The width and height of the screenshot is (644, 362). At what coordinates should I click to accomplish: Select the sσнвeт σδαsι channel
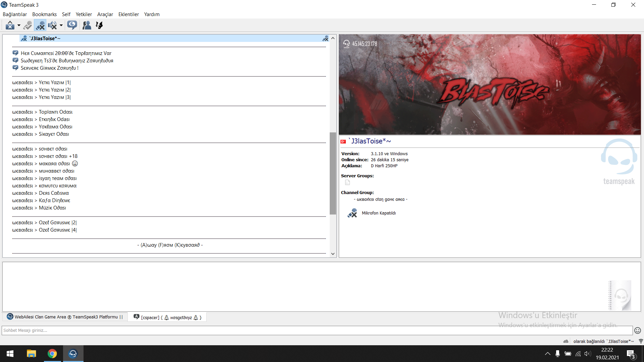[40, 149]
